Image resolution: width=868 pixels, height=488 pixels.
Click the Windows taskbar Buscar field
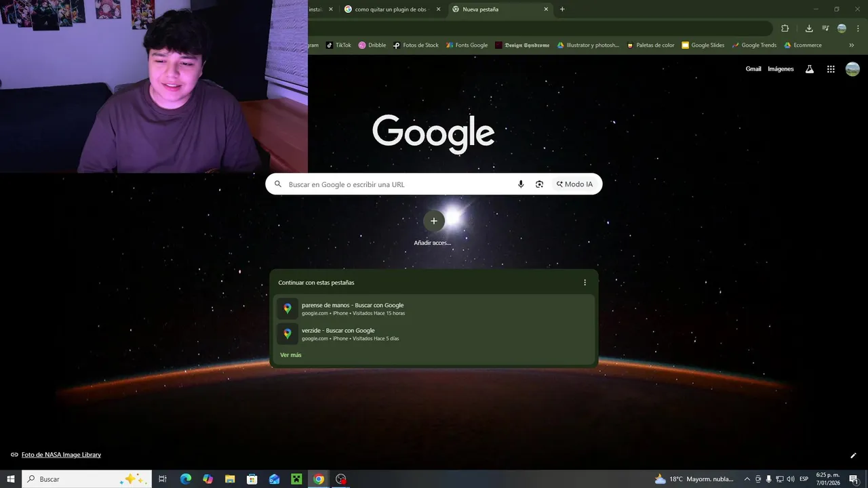(87, 479)
